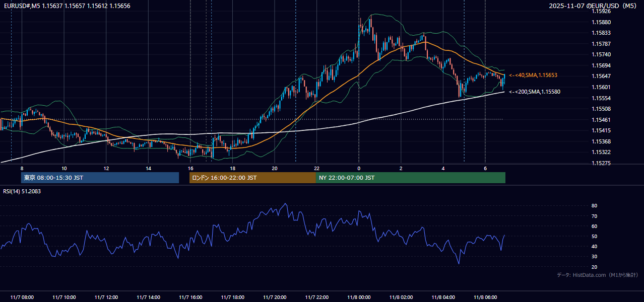Click RSI scale value 30
This screenshot has height=302, width=644.
[594, 256]
